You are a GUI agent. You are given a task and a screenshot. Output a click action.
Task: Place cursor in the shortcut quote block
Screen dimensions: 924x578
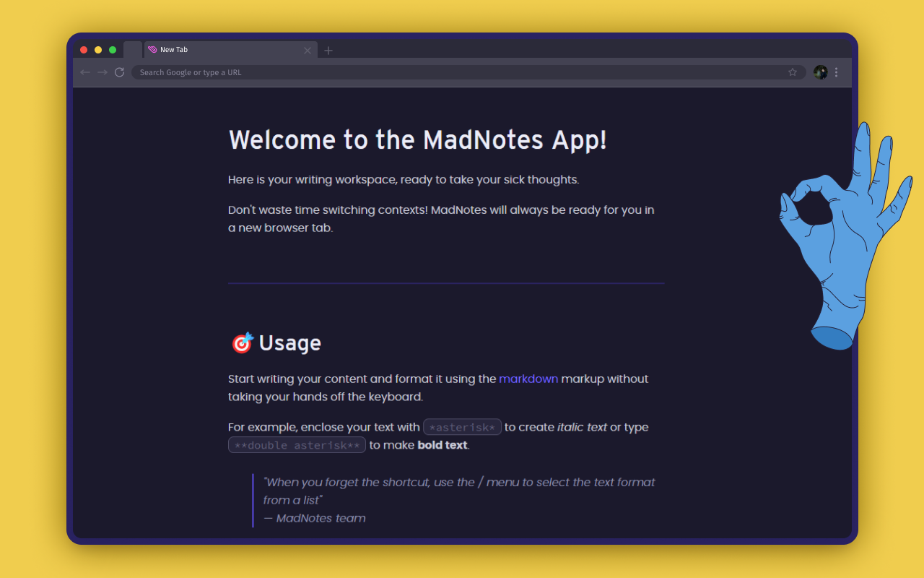tap(458, 491)
